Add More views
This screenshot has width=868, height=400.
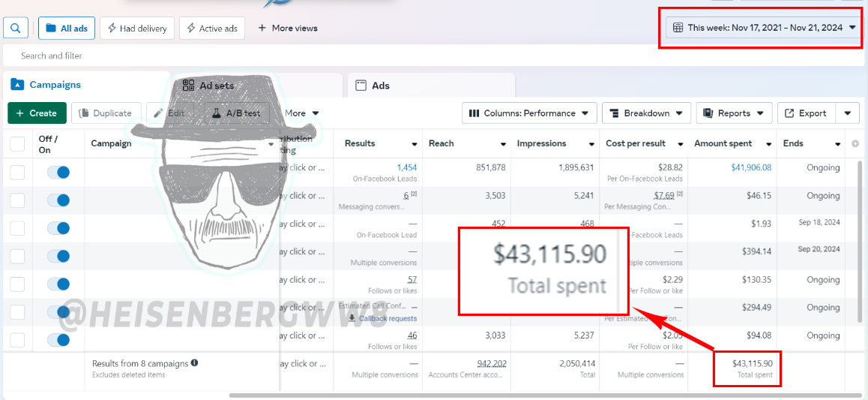(288, 28)
